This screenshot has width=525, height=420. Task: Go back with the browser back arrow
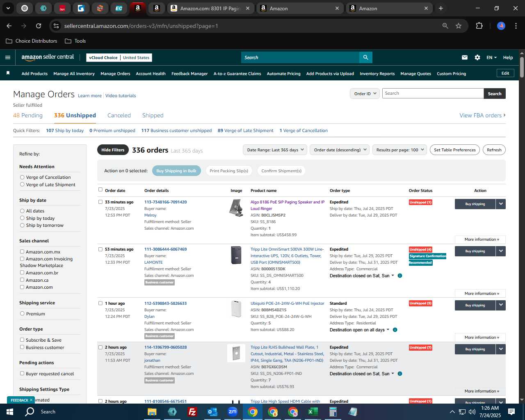click(9, 26)
